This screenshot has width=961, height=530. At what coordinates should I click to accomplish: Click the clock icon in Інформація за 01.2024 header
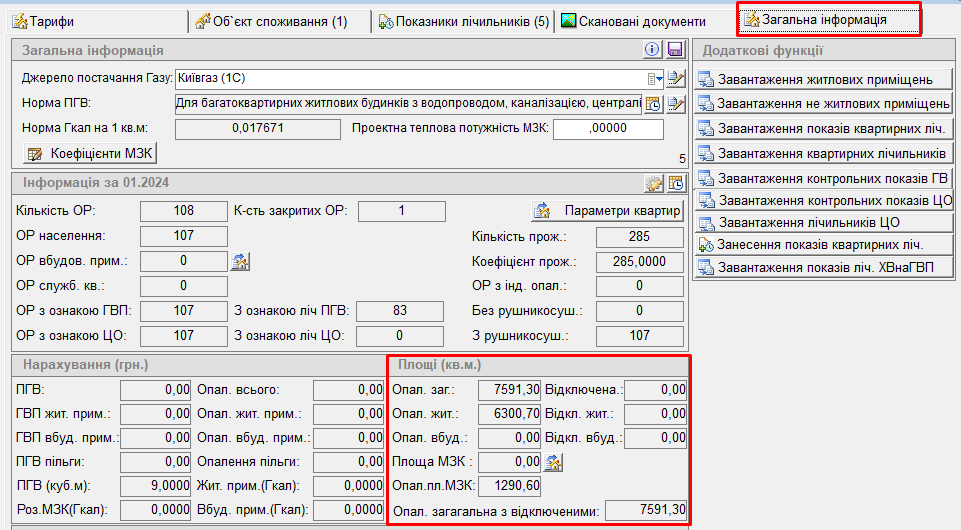click(676, 183)
